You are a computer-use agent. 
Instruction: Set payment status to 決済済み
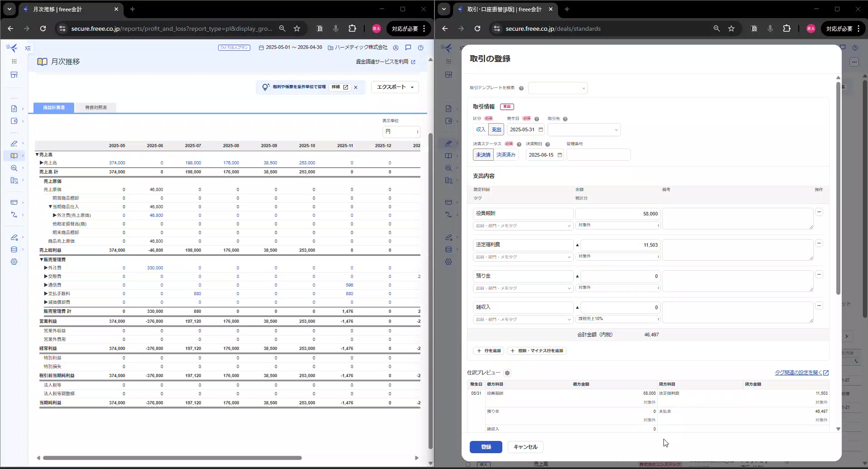pyautogui.click(x=506, y=155)
